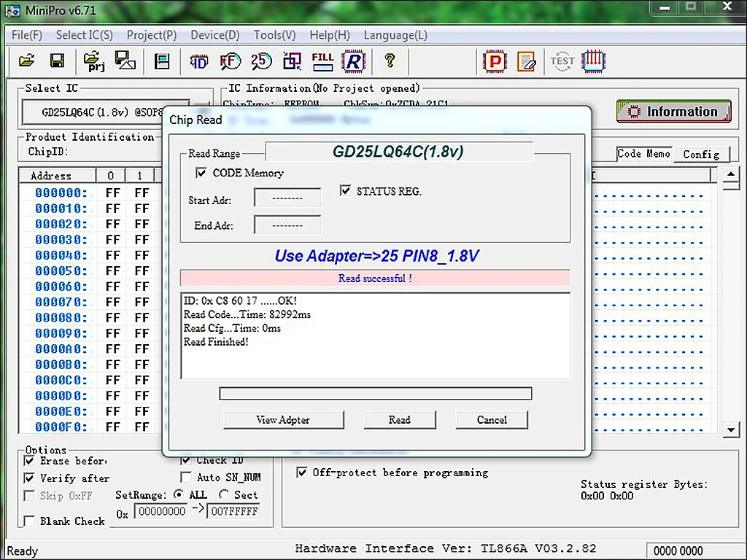Open the Tools(V) menu
The width and height of the screenshot is (747, 560).
274,35
